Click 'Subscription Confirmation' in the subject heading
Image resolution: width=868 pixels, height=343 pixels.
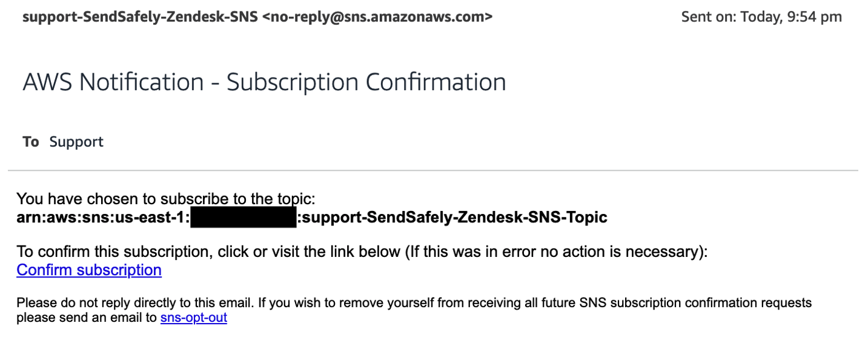click(366, 82)
